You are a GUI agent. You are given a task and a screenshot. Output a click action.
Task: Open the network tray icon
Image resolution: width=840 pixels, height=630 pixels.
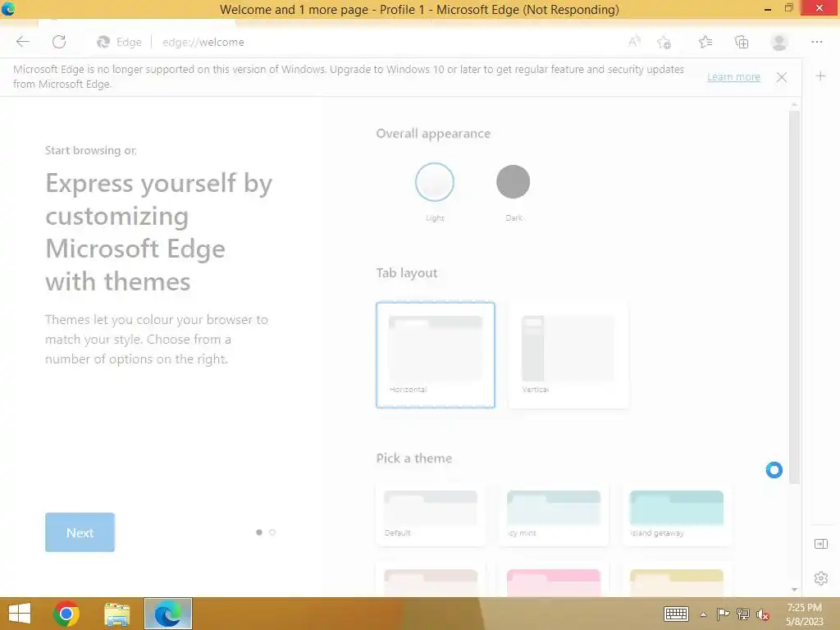click(743, 614)
